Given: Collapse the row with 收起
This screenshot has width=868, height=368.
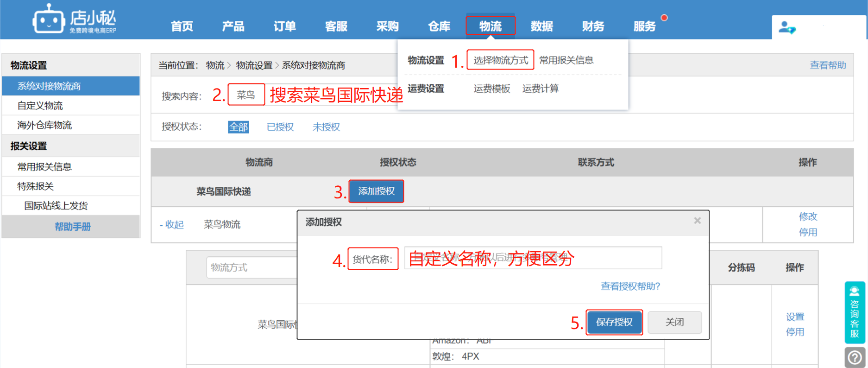Looking at the screenshot, I should click(x=172, y=225).
